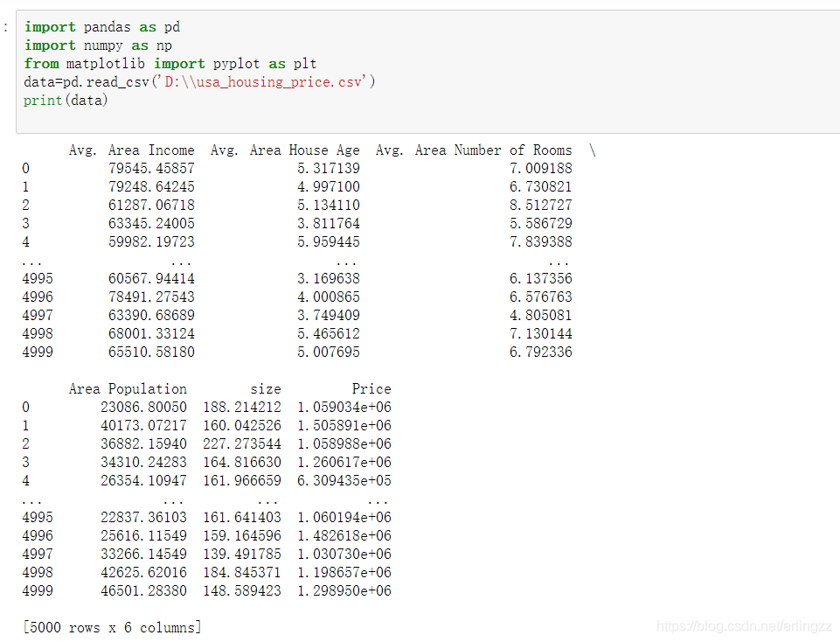Image resolution: width=840 pixels, height=642 pixels.
Task: Click income value 79248.64245
Action: coord(151,186)
